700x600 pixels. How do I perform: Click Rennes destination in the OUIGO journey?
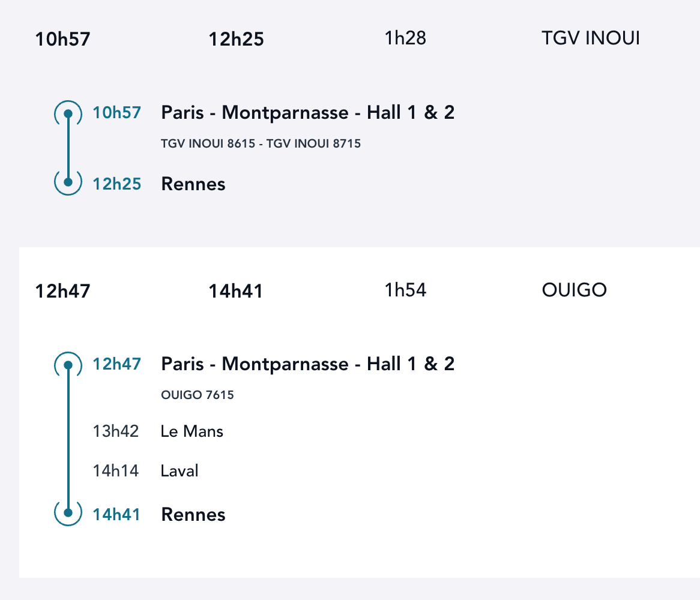[x=193, y=515]
